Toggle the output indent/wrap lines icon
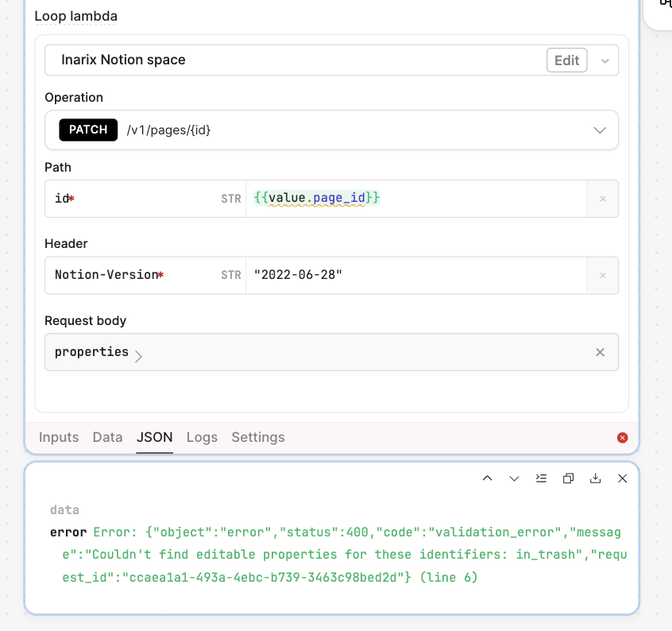This screenshot has height=631, width=672. point(541,478)
